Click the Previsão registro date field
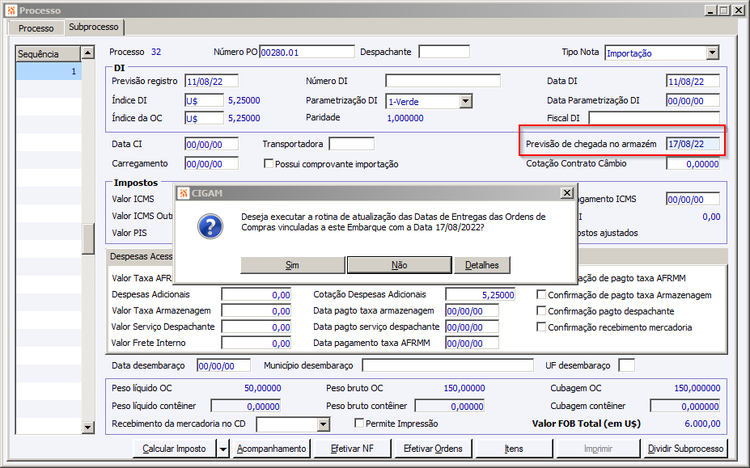The height and width of the screenshot is (468, 750). coord(211,81)
